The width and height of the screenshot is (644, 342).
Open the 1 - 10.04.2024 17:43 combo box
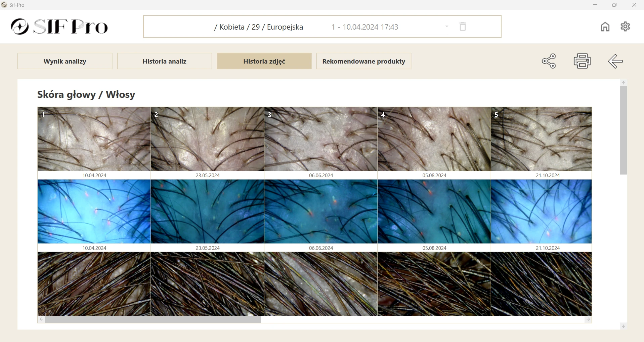pos(386,27)
